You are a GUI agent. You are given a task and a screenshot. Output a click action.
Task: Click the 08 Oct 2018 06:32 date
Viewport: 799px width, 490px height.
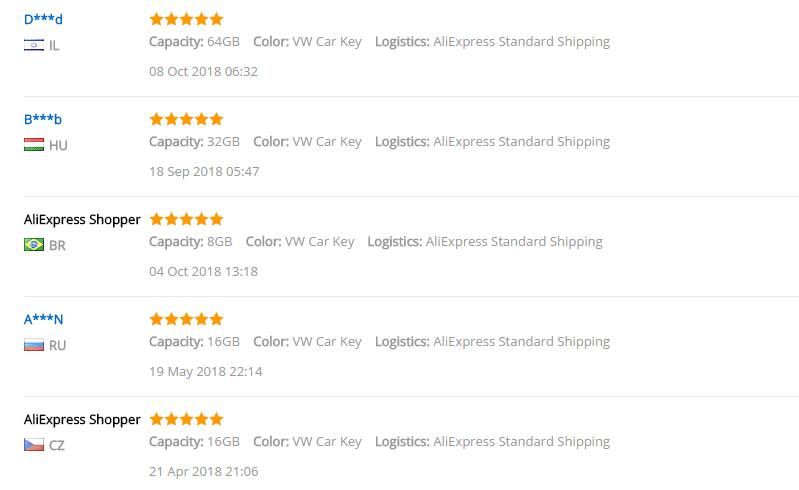203,71
